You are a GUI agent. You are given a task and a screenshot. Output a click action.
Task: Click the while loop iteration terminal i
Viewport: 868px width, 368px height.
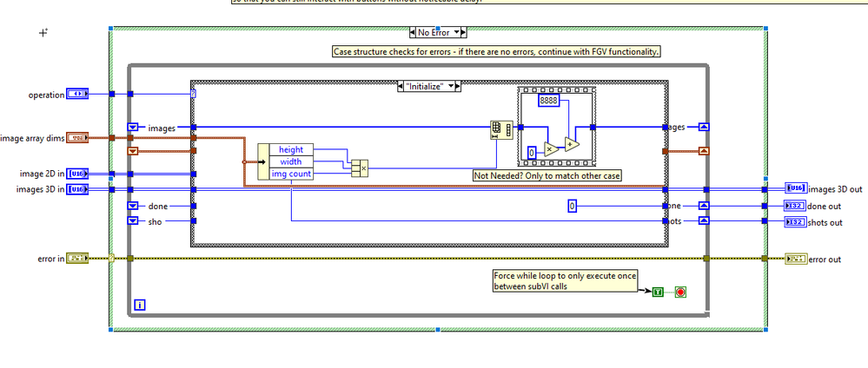click(x=140, y=305)
